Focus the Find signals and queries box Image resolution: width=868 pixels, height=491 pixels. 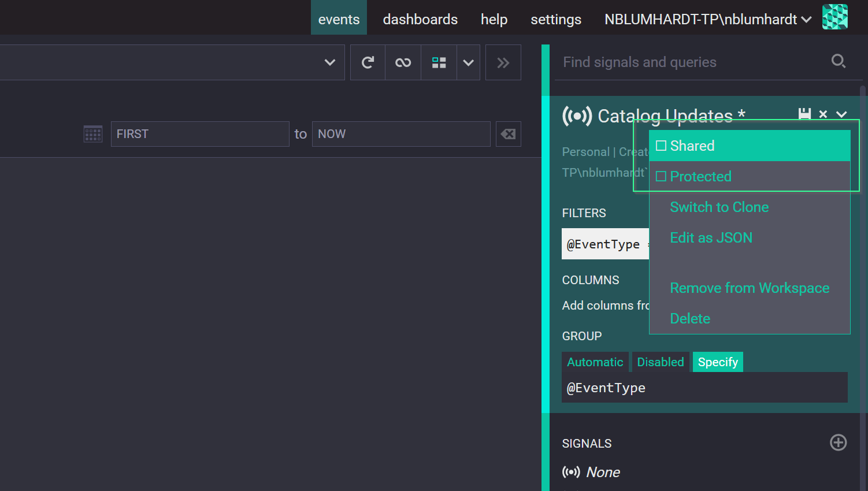[693, 62]
